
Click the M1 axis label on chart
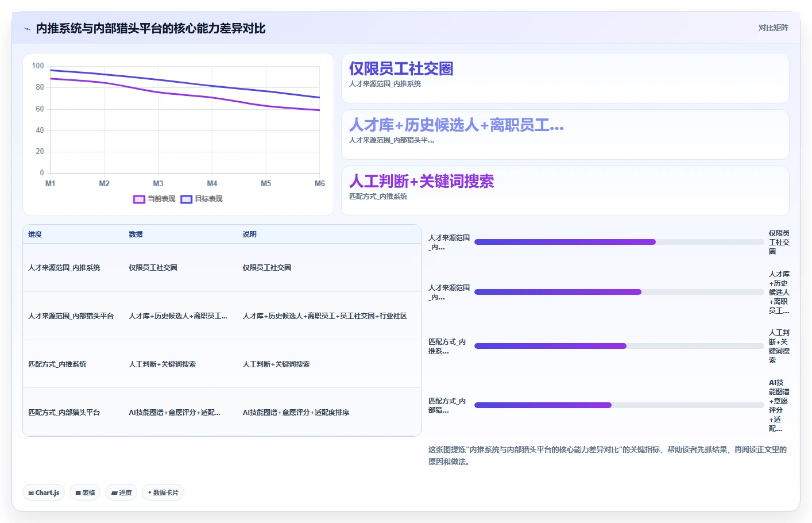pos(50,184)
